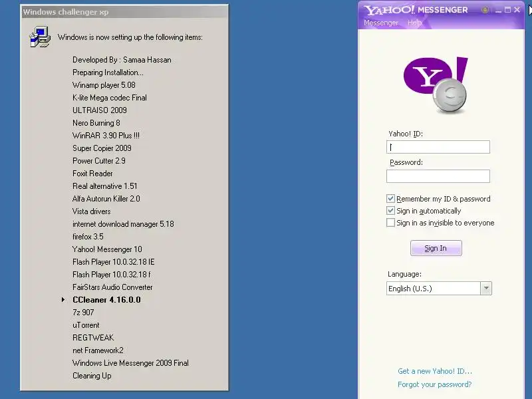Click the Sign In button

tap(436, 248)
